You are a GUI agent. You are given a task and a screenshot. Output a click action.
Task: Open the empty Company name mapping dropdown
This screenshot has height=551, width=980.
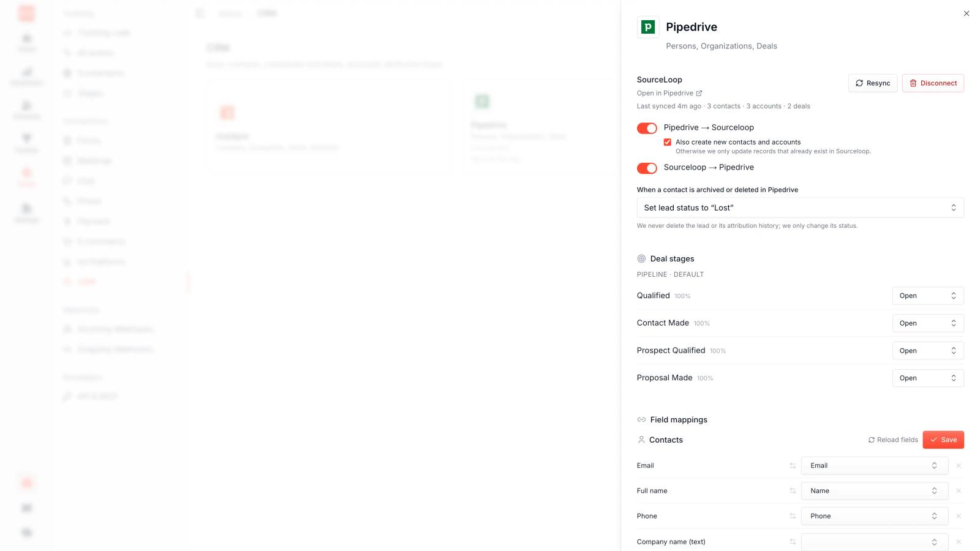(875, 542)
